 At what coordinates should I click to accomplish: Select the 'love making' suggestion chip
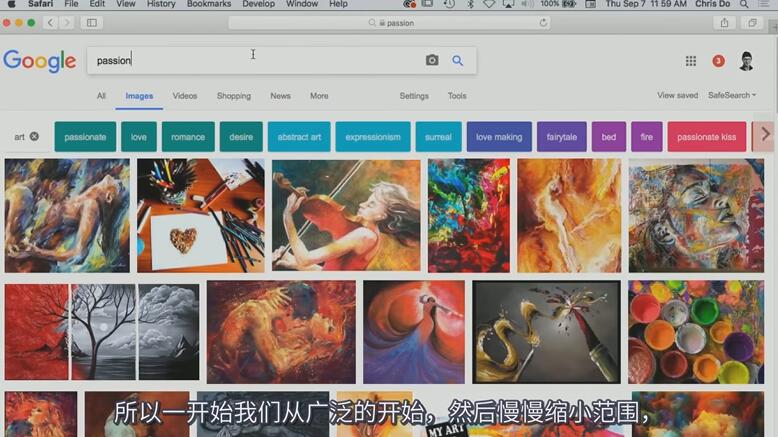click(499, 136)
